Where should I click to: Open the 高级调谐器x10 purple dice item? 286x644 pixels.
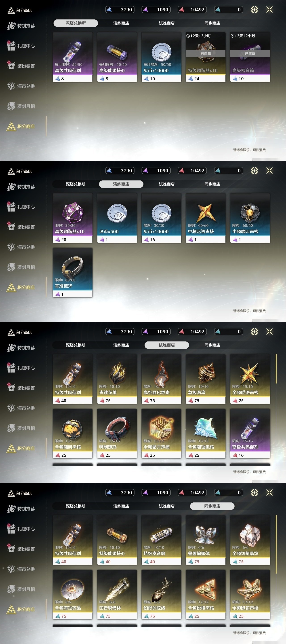(x=73, y=218)
